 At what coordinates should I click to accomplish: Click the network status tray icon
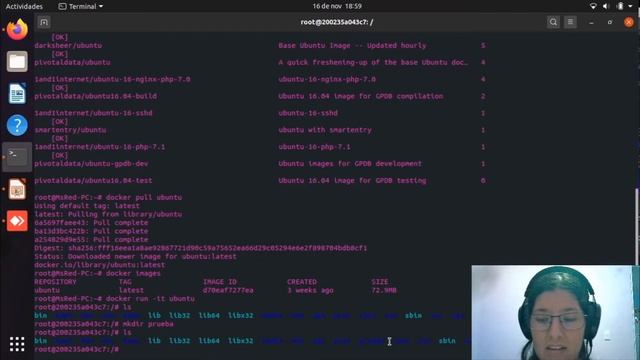coord(593,6)
